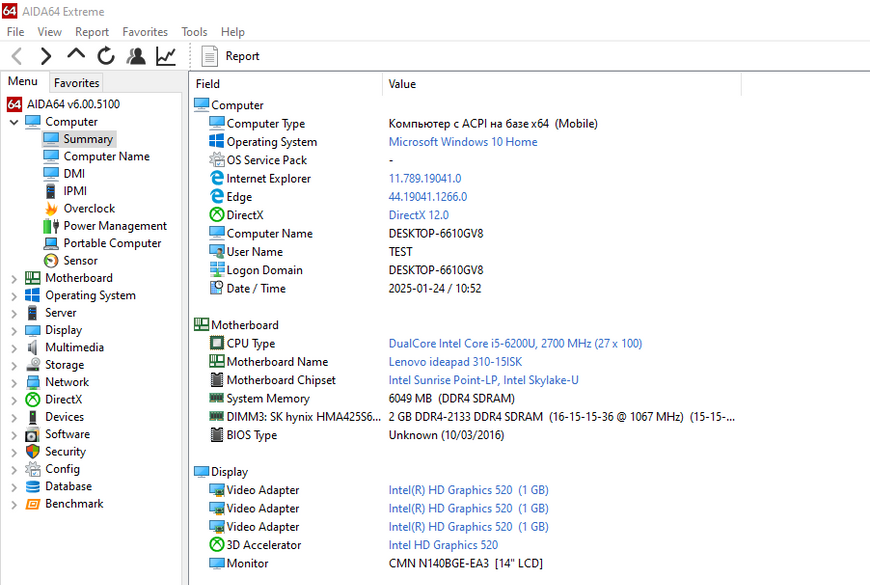870x585 pixels.
Task: Expand the Storage tree node
Action: 14,365
